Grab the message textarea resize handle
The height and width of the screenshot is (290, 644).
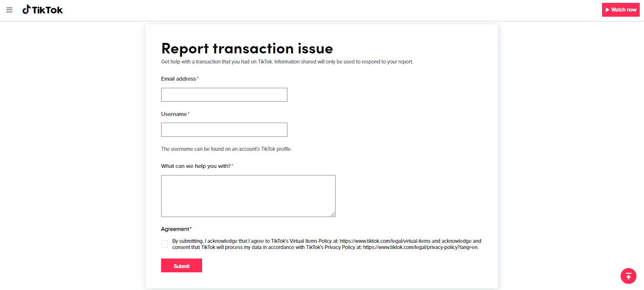coord(333,214)
